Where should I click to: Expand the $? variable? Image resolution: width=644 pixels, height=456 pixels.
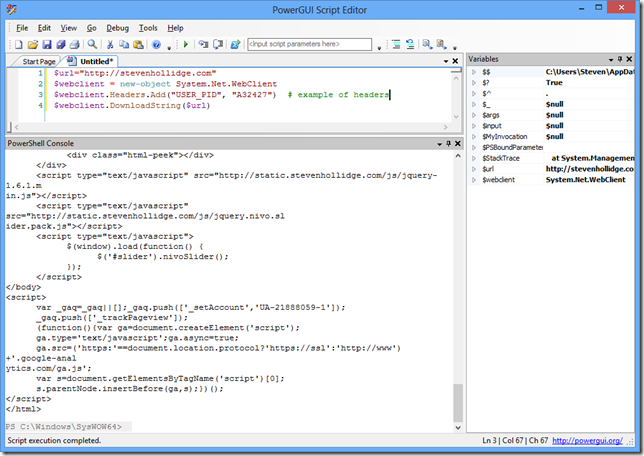click(474, 83)
